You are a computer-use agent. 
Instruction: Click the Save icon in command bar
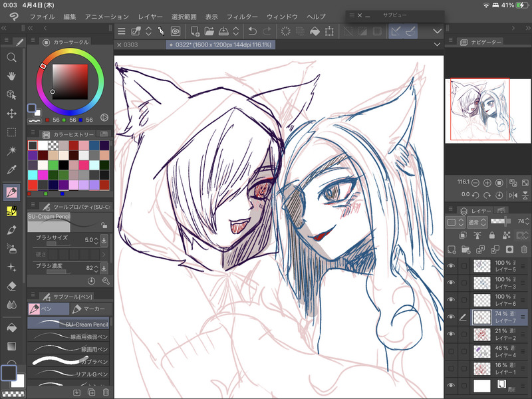point(223,31)
